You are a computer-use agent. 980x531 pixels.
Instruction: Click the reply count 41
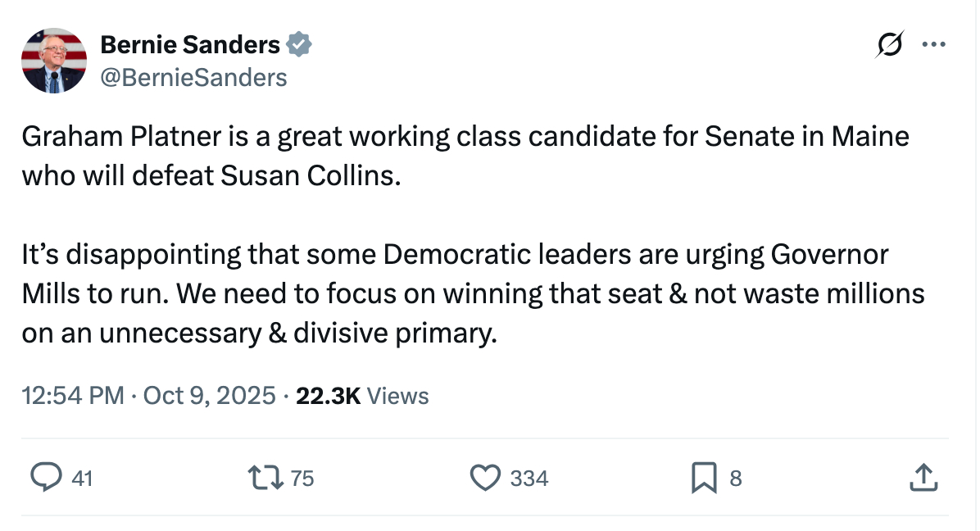82,478
